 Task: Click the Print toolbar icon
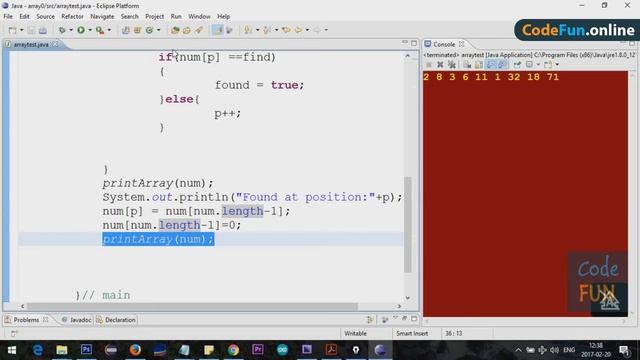coord(42,30)
